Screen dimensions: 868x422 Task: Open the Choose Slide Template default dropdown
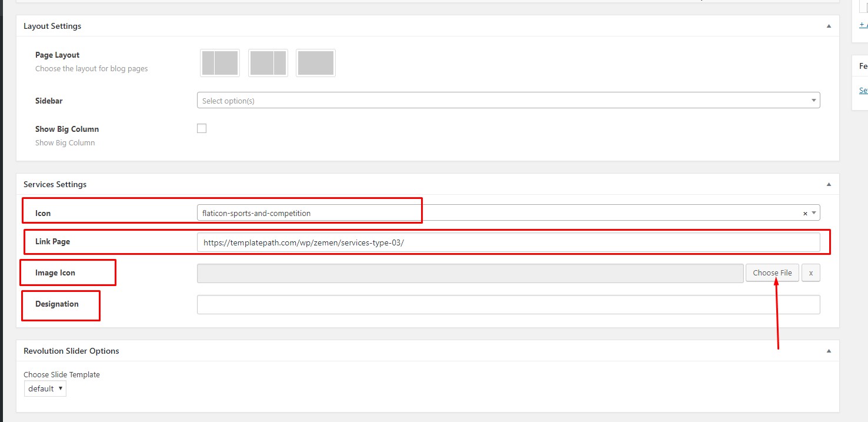[x=45, y=389]
